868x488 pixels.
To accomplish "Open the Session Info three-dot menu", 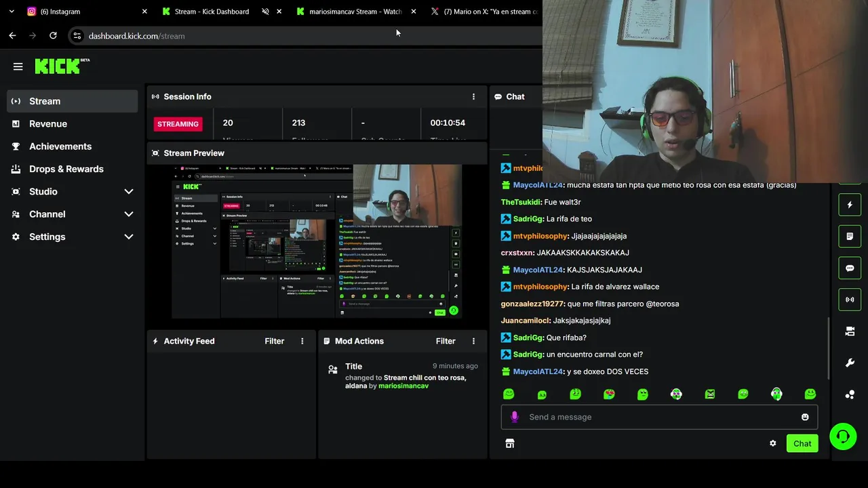I will [x=473, y=97].
